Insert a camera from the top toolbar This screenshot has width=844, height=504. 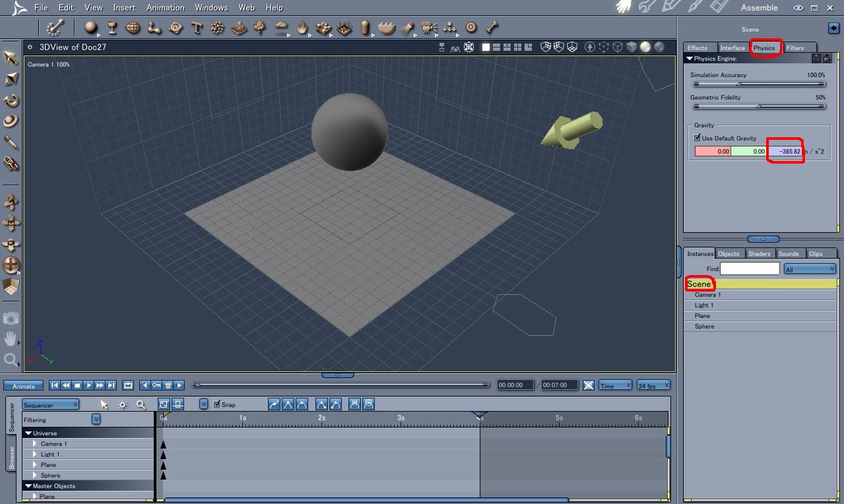coord(429,28)
